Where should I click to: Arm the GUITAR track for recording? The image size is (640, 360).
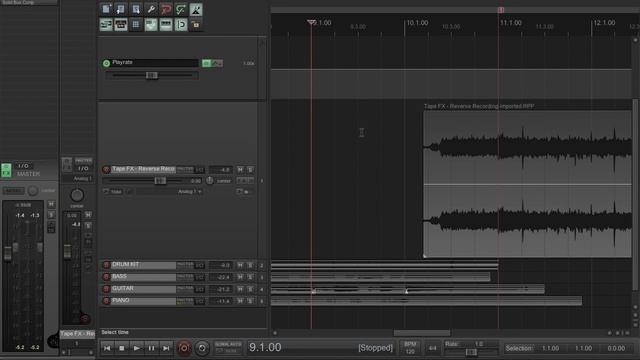tap(106, 289)
